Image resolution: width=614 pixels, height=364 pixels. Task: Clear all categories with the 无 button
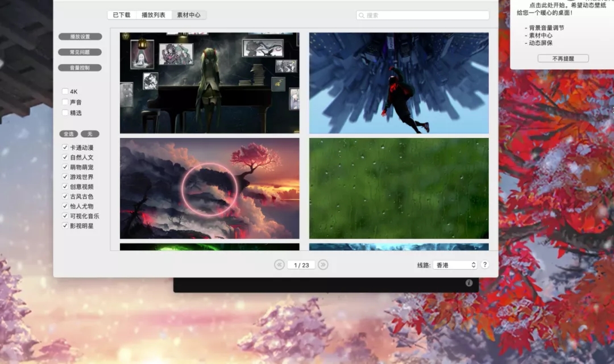tap(90, 133)
